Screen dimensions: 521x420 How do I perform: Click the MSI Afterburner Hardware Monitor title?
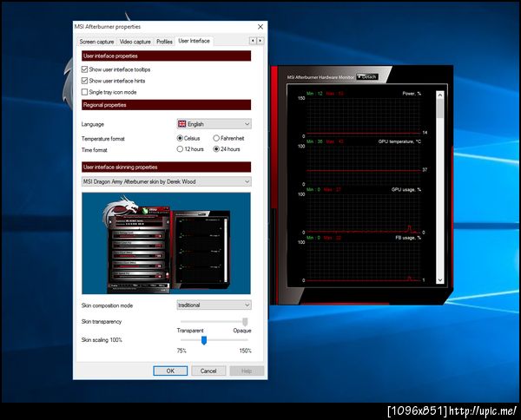coord(320,77)
